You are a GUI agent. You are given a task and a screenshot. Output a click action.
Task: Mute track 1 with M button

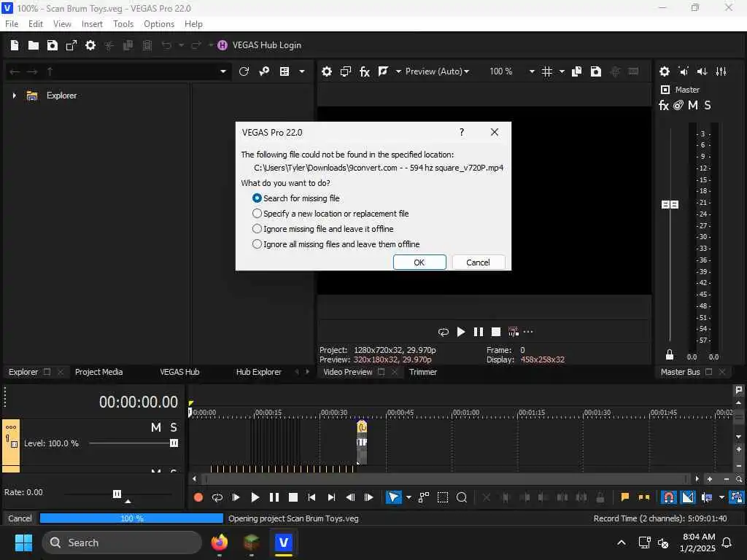[156, 427]
